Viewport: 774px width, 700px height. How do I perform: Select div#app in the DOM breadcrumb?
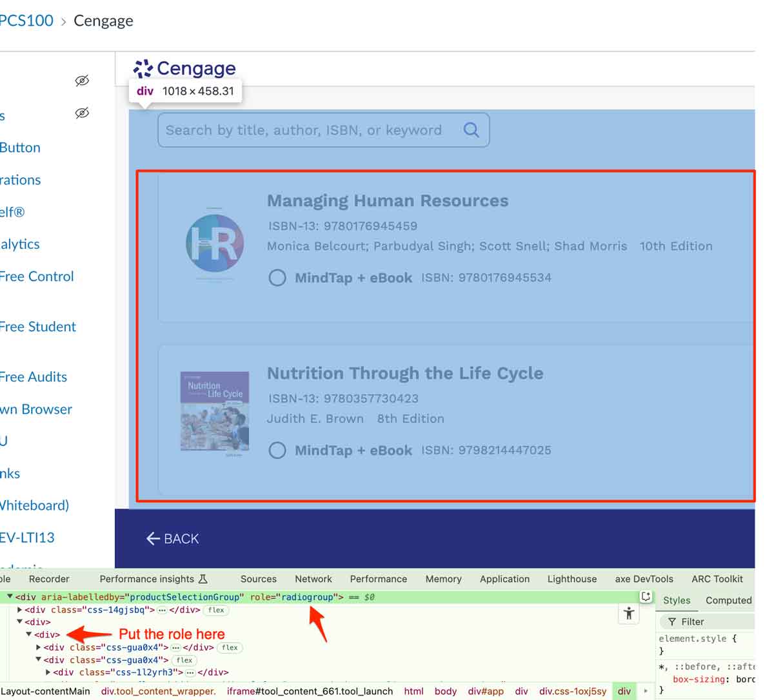tap(486, 691)
